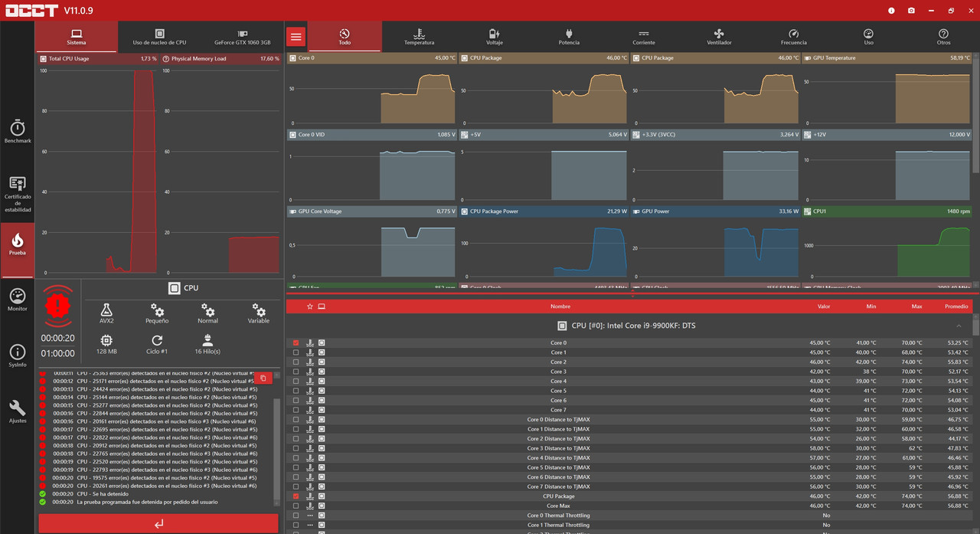The height and width of the screenshot is (534, 980).
Task: Open SysInfo in the sidebar
Action: pos(18,355)
